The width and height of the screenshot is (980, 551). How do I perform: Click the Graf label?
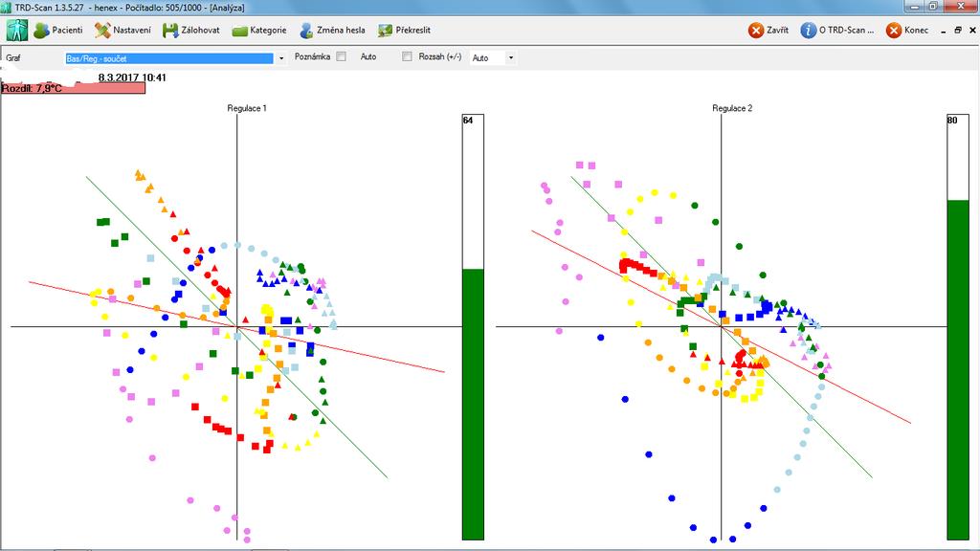pyautogui.click(x=13, y=57)
